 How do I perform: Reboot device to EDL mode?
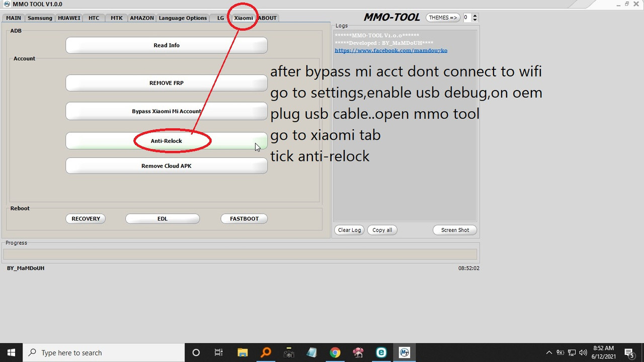click(x=163, y=219)
